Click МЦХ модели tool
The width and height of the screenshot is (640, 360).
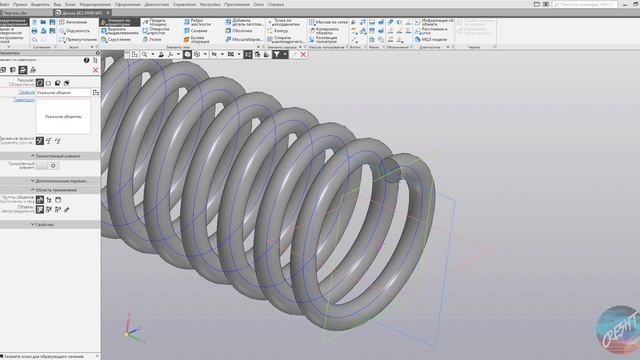pos(431,40)
